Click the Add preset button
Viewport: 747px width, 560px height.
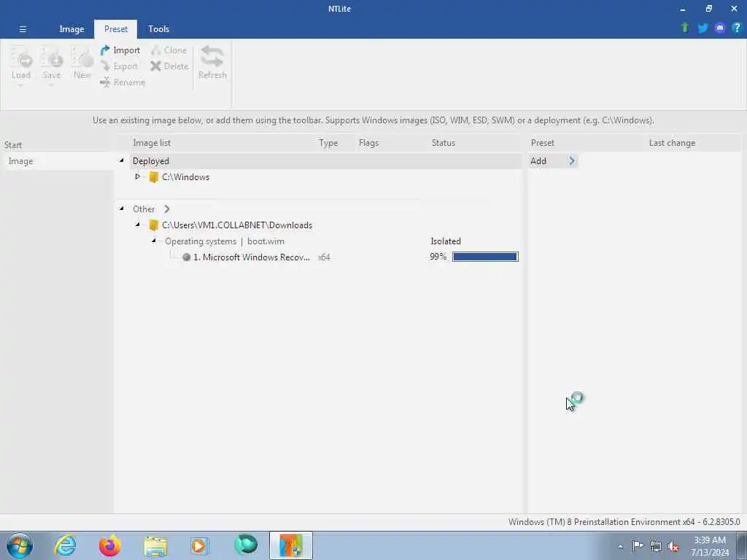[538, 161]
